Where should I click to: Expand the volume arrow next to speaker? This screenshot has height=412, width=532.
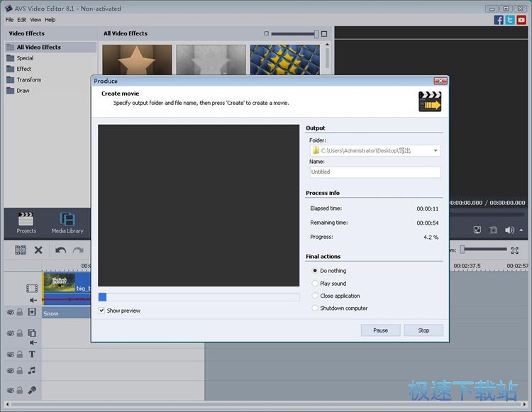point(521,230)
